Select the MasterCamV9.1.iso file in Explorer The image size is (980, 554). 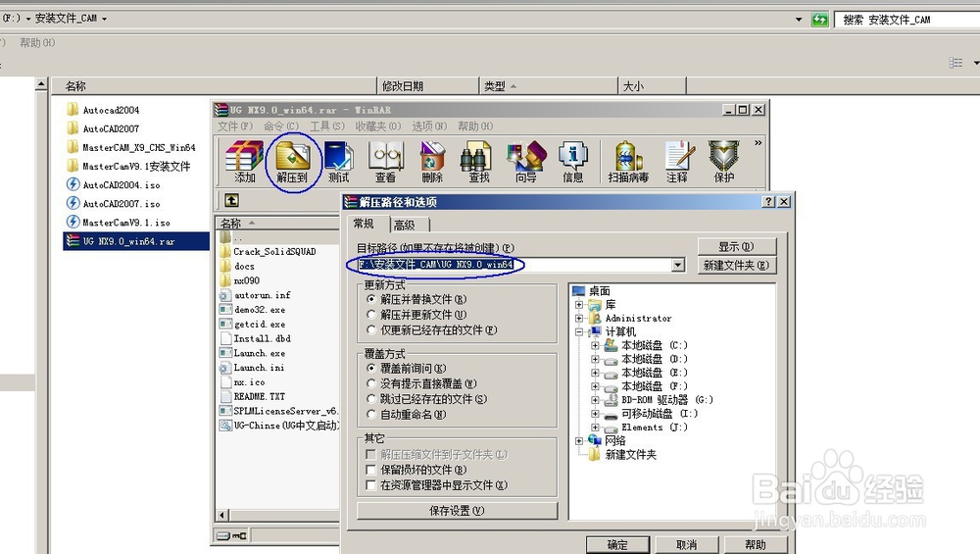click(119, 223)
